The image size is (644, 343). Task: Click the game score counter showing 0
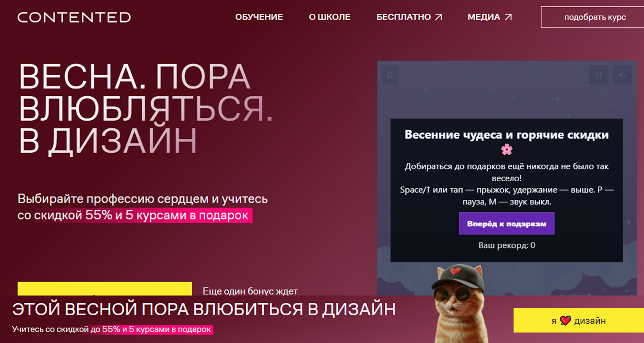pos(390,75)
